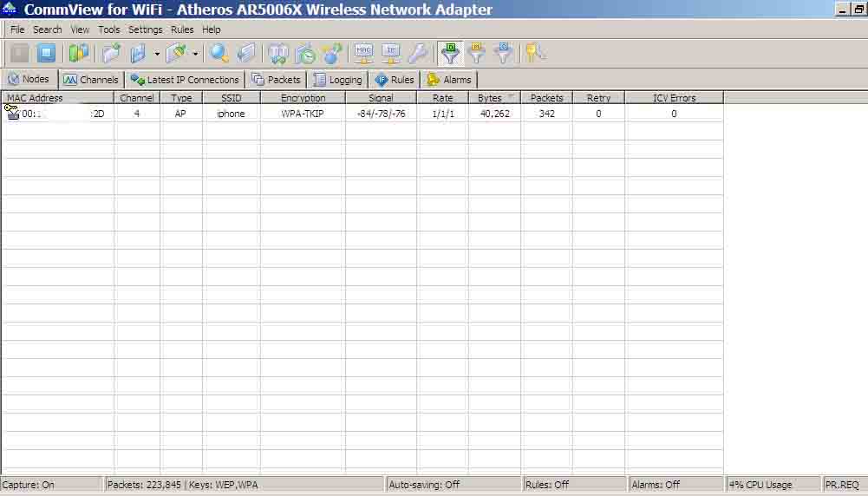Click the yellow keys toolbar icon

point(535,53)
